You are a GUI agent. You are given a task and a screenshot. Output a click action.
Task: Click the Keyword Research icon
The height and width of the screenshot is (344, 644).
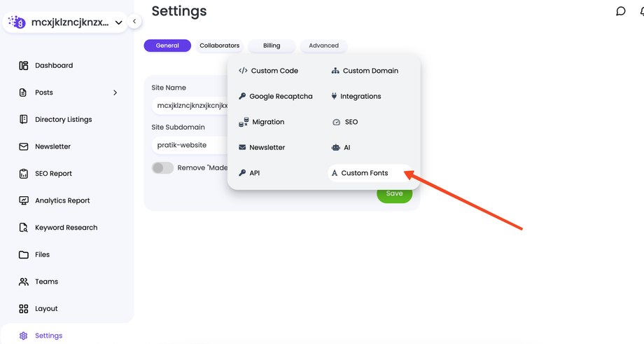pyautogui.click(x=24, y=228)
